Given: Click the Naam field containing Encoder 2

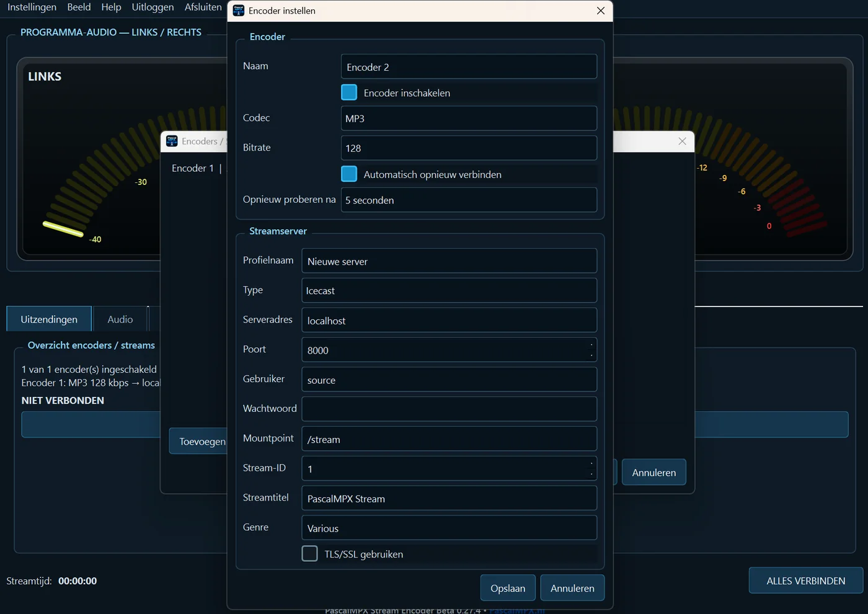Looking at the screenshot, I should [x=469, y=67].
